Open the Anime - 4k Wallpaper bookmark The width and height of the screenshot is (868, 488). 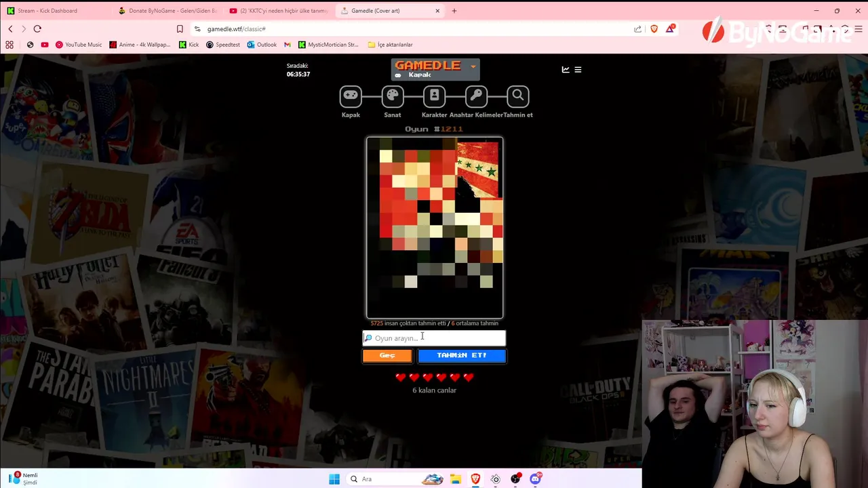point(140,45)
